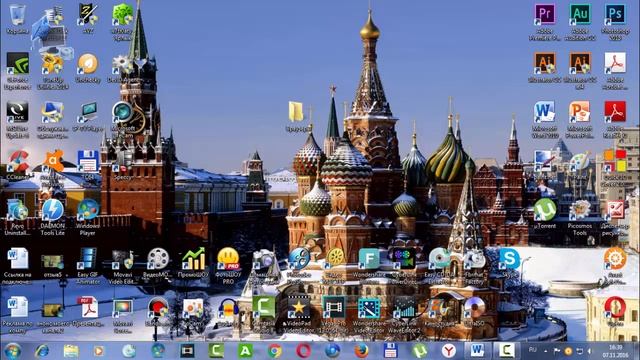The image size is (640, 360).
Task: Open the Windows Player desktop shortcut
Action: 88,216
